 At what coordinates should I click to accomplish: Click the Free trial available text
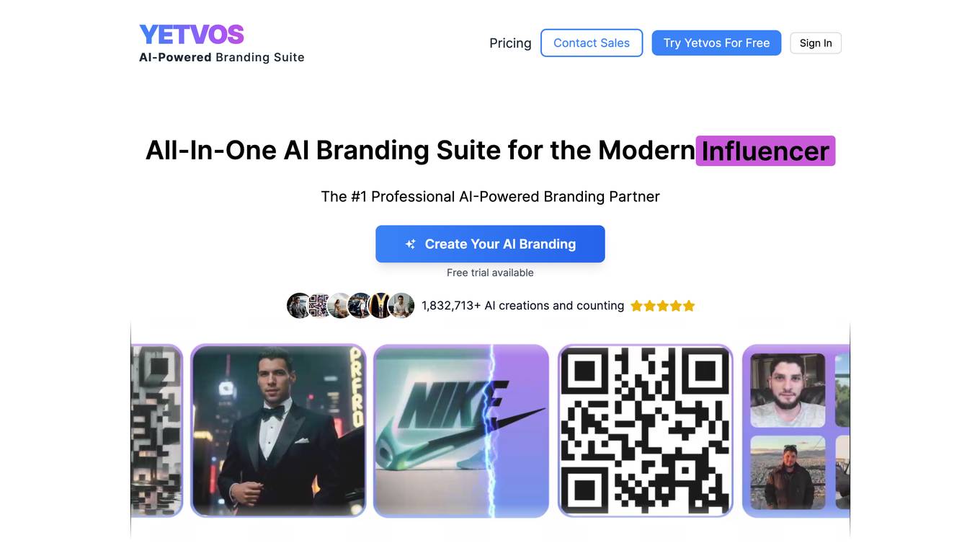pos(490,273)
